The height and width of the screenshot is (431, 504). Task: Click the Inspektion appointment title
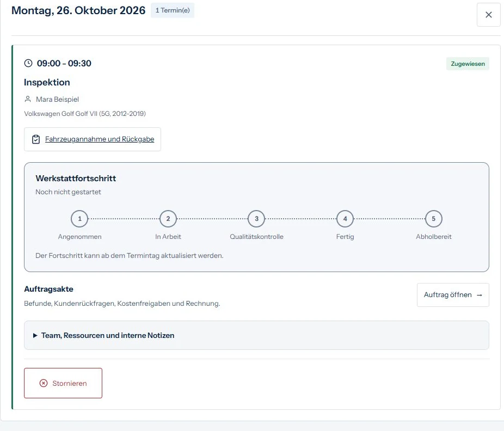tap(47, 82)
